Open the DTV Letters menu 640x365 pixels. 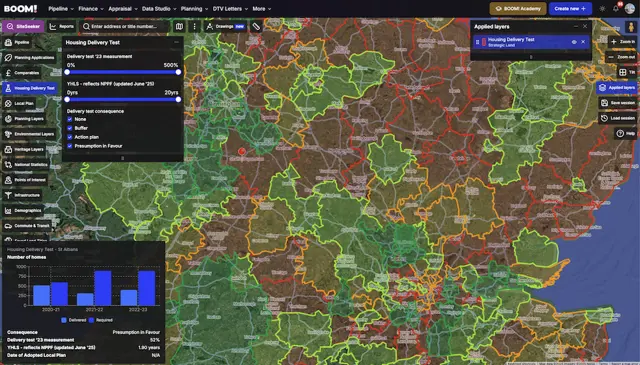click(230, 9)
